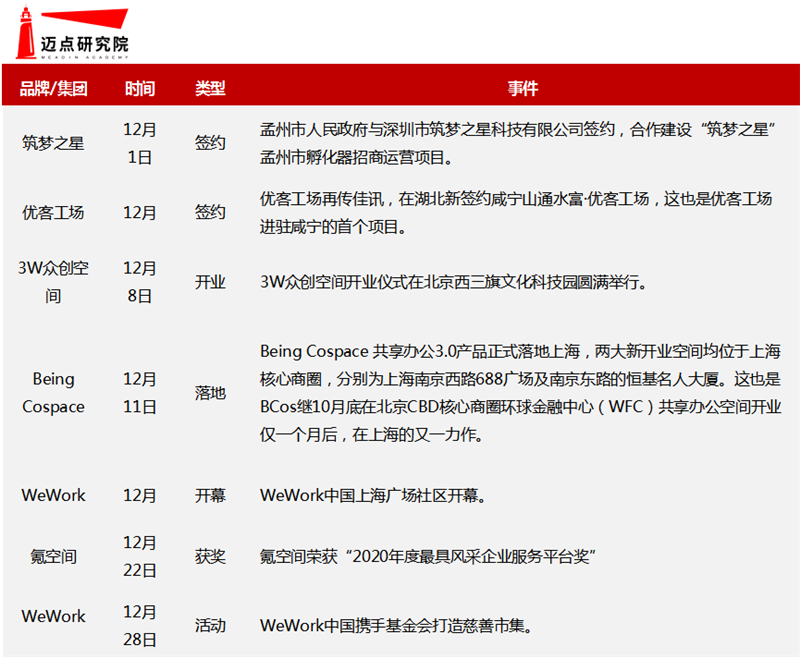Select the 类型 column header

[x=209, y=88]
